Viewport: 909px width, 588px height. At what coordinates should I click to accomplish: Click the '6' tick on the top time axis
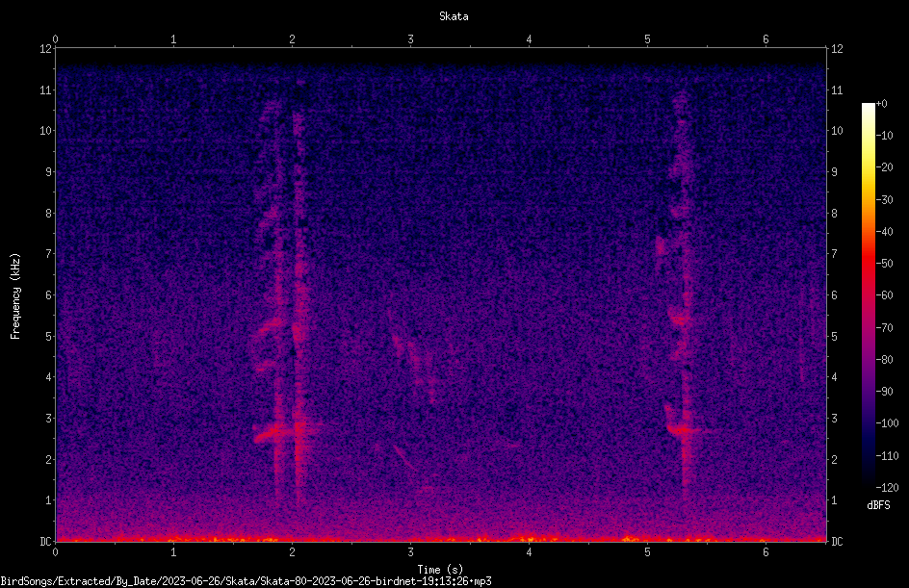(766, 39)
